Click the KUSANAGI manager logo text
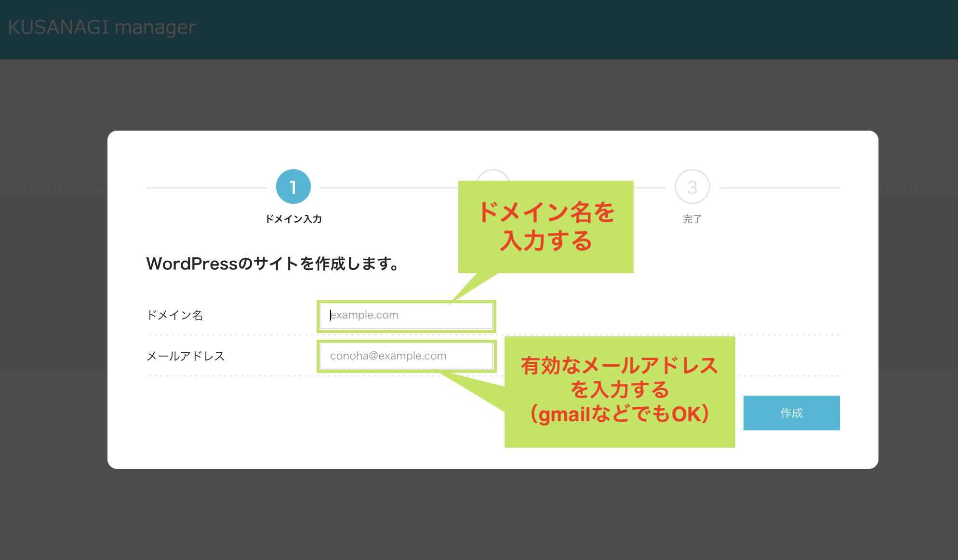This screenshot has height=560, width=958. pyautogui.click(x=101, y=27)
